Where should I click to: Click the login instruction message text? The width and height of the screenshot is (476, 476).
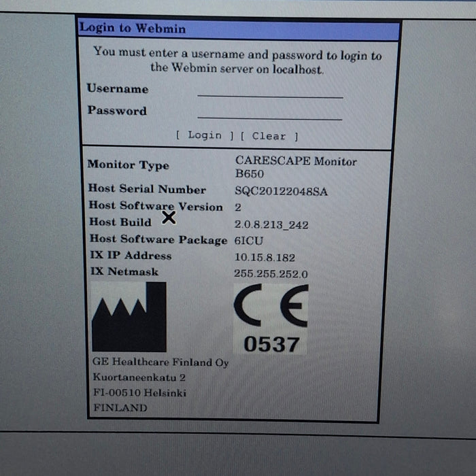point(237,60)
